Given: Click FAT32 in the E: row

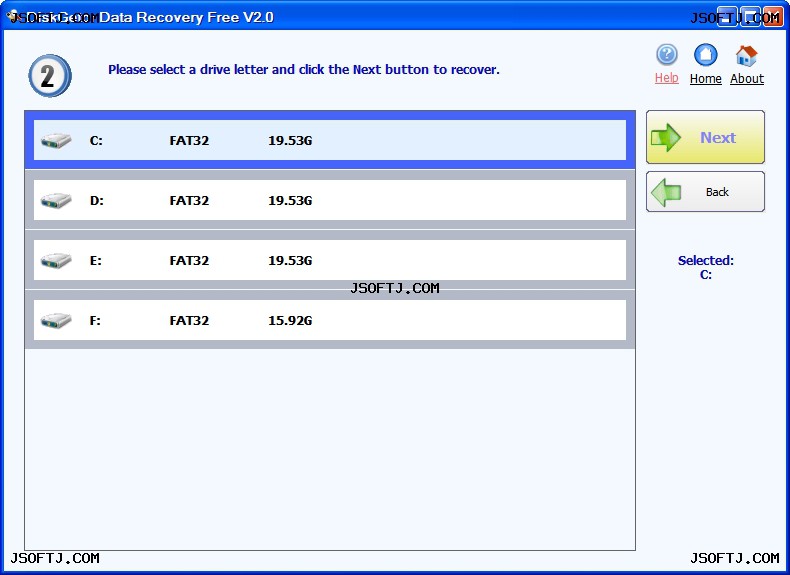Looking at the screenshot, I should tap(189, 261).
